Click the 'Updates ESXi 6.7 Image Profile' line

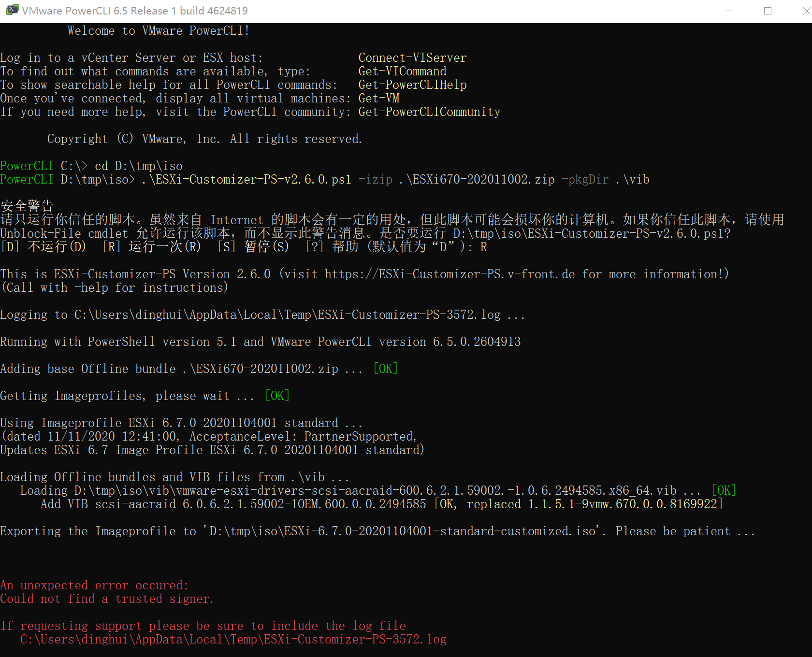212,450
